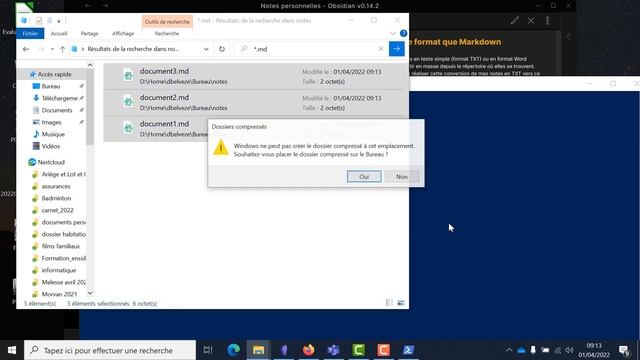The width and height of the screenshot is (640, 360).
Task: Open the notification center icon
Action: click(623, 350)
